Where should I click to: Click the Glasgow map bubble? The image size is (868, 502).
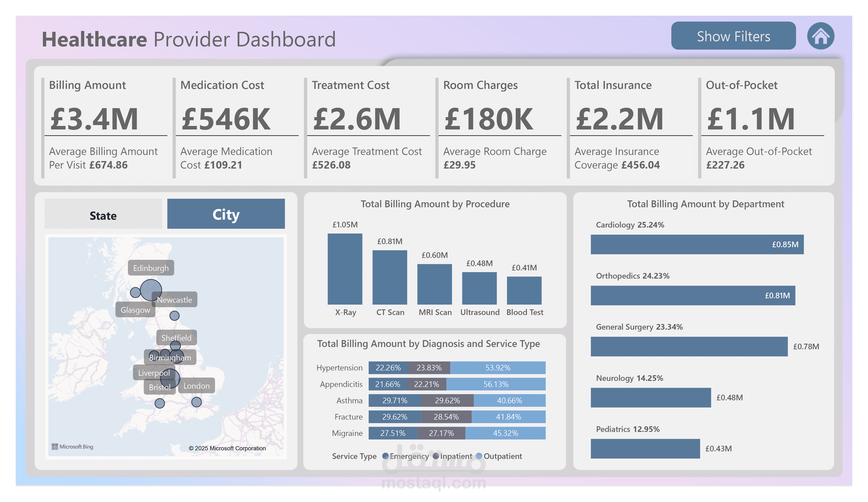coord(135,292)
